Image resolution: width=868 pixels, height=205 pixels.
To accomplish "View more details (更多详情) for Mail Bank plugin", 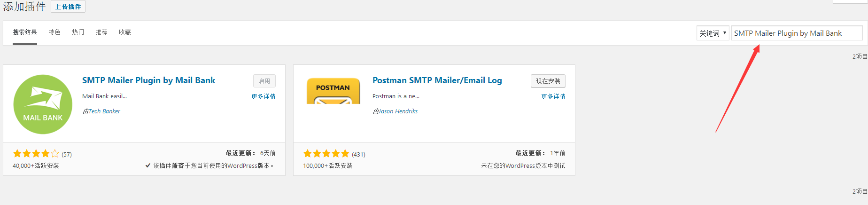I will [x=263, y=96].
